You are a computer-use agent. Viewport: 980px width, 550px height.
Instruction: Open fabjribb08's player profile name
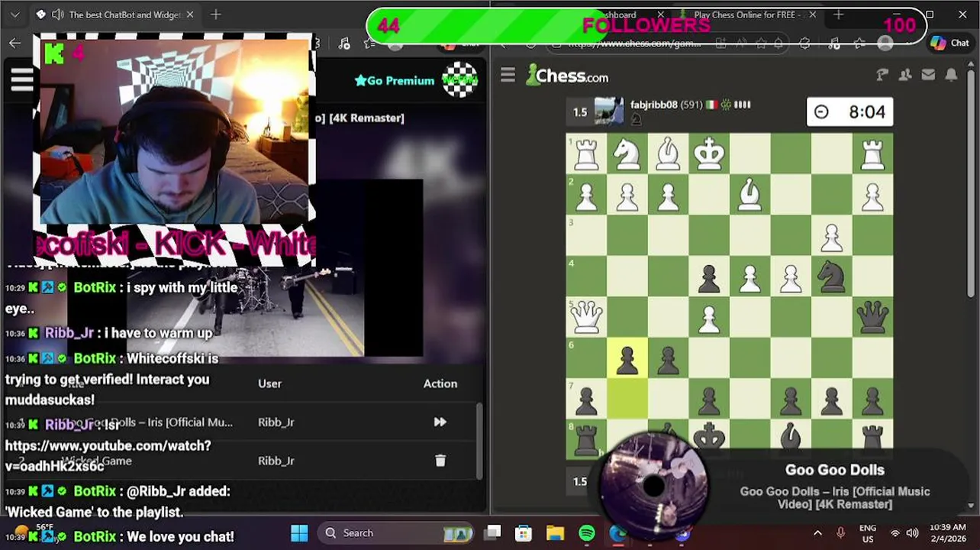[x=653, y=105]
